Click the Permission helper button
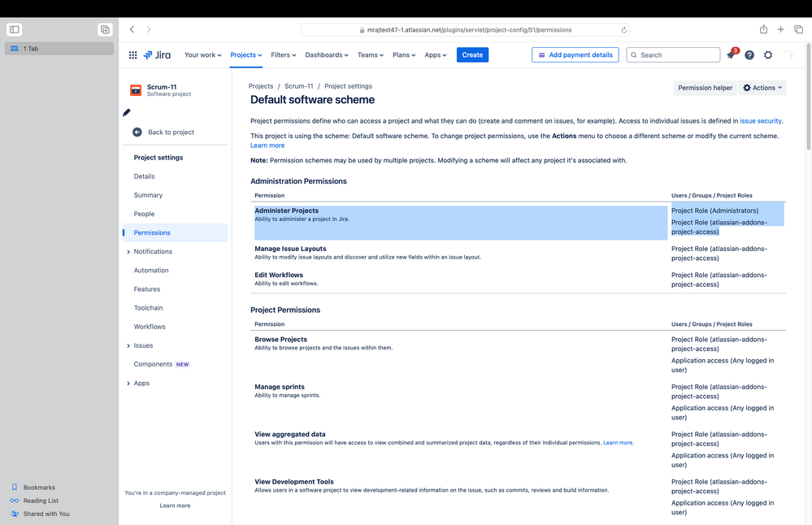Viewport: 812px width, 525px height. (x=705, y=88)
